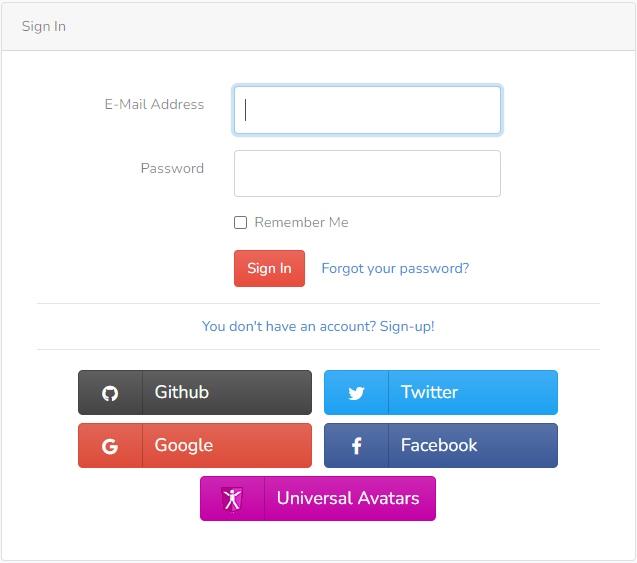Click the Remember Me label text
Image resolution: width=637 pixels, height=563 pixels.
pyautogui.click(x=301, y=223)
